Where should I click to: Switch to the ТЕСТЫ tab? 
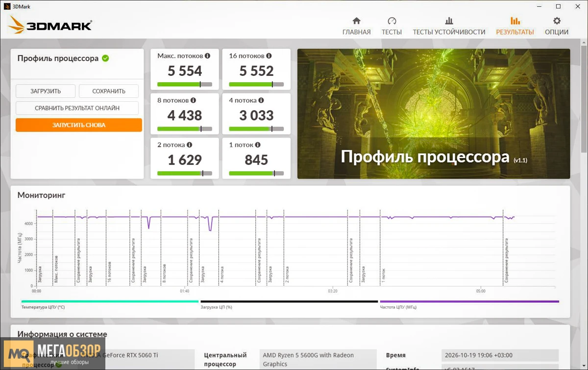pyautogui.click(x=392, y=26)
